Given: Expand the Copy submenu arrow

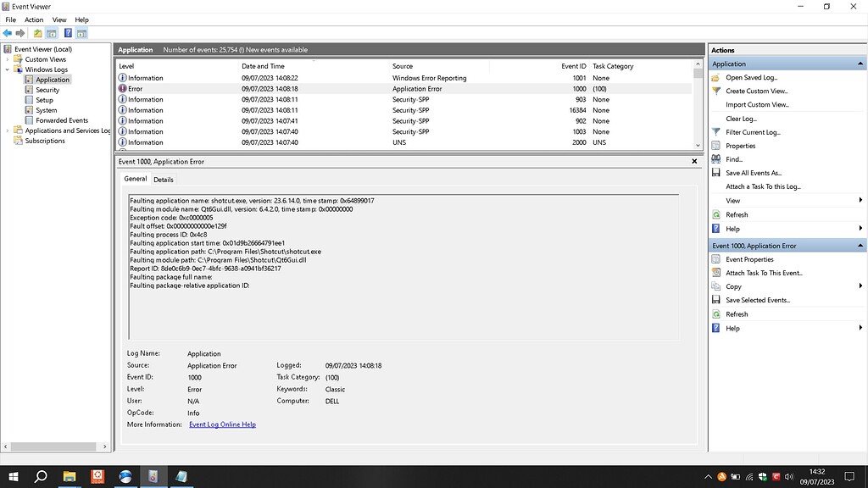Looking at the screenshot, I should tap(860, 286).
